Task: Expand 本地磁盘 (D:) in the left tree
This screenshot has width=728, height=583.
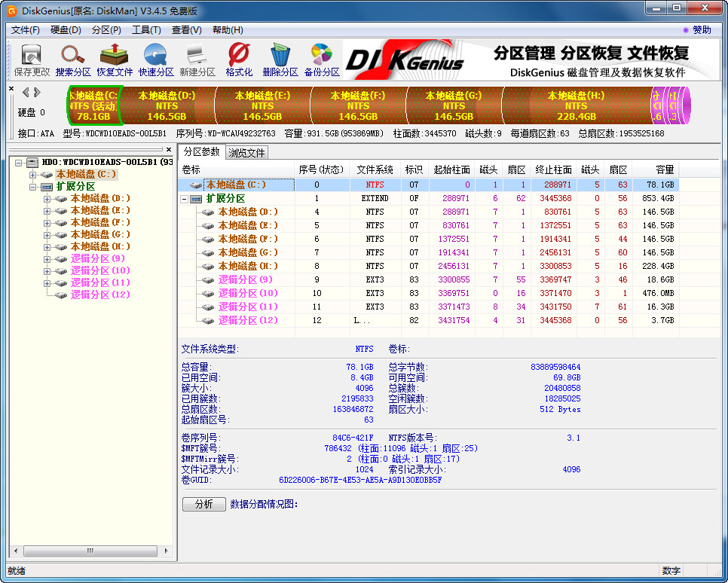Action: coord(47,199)
